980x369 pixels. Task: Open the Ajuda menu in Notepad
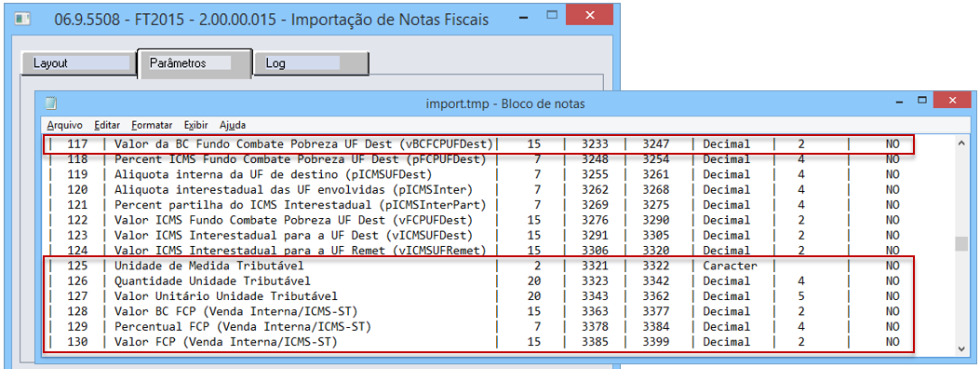pyautogui.click(x=233, y=125)
